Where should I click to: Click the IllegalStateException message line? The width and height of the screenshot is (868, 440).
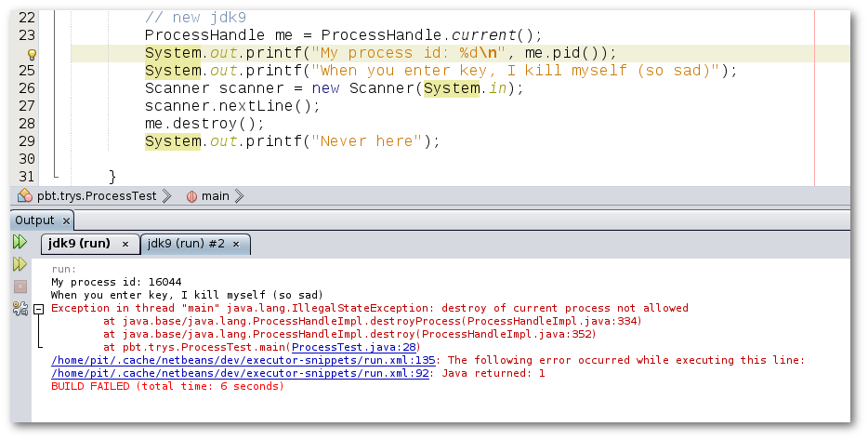[x=370, y=308]
